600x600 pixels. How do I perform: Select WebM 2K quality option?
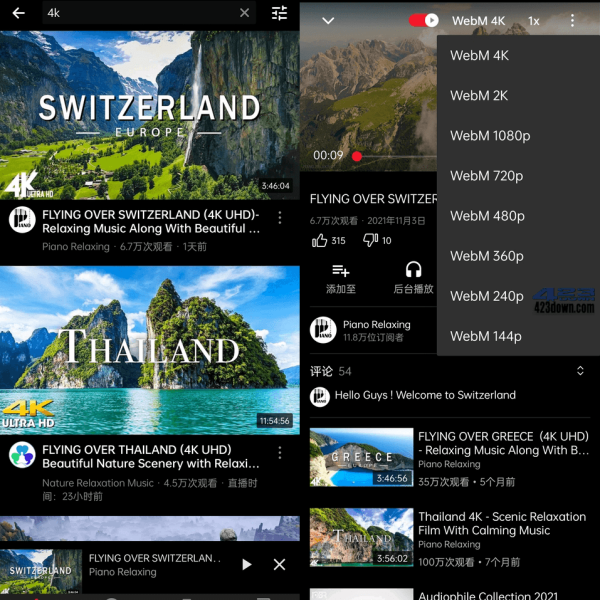tap(518, 96)
